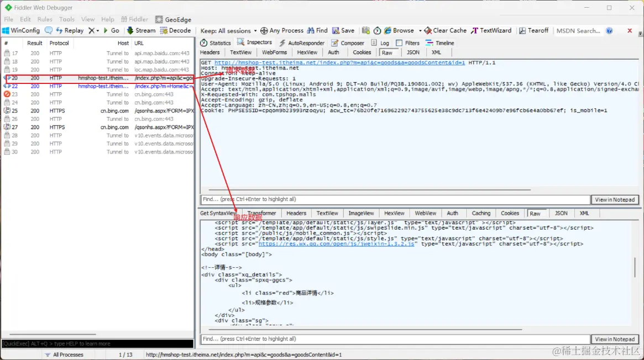Image resolution: width=644 pixels, height=360 pixels.
Task: Focus the MSDN Search box
Action: tap(578, 31)
